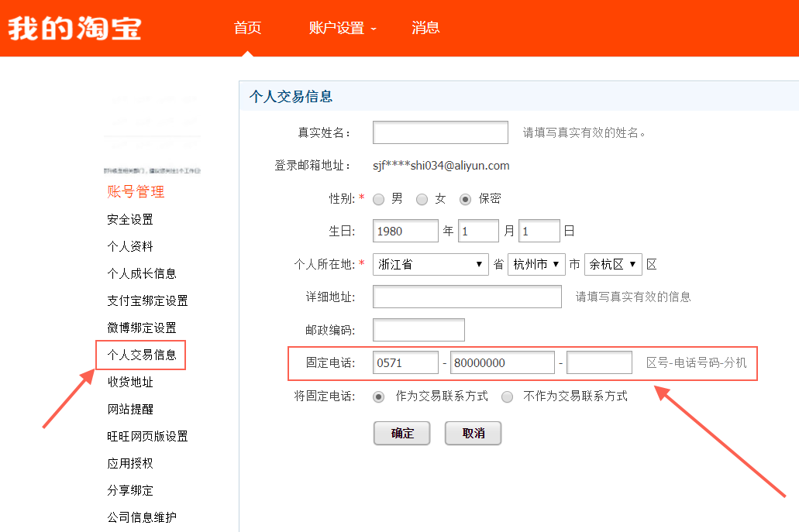Screen dimensions: 799x532
Task: Focus the 详细地址 input field
Action: click(x=467, y=297)
